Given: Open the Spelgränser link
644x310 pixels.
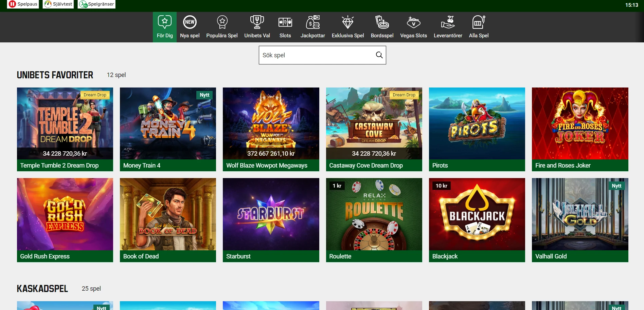Looking at the screenshot, I should (x=96, y=4).
